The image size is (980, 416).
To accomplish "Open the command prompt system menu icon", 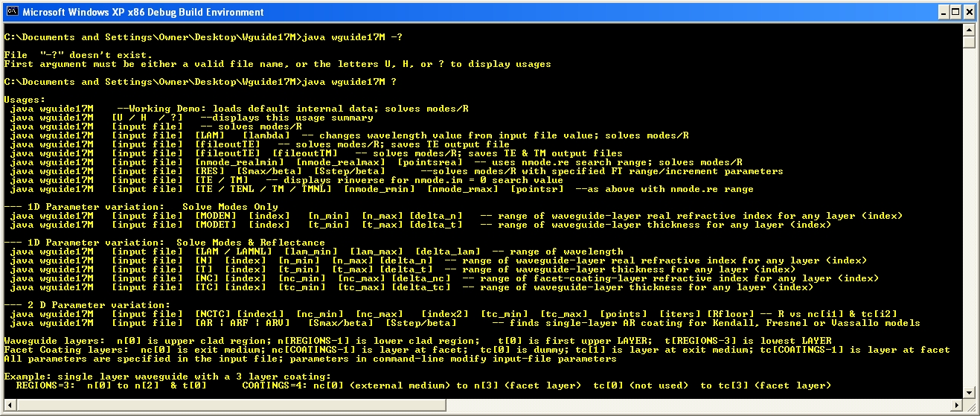I will (11, 12).
